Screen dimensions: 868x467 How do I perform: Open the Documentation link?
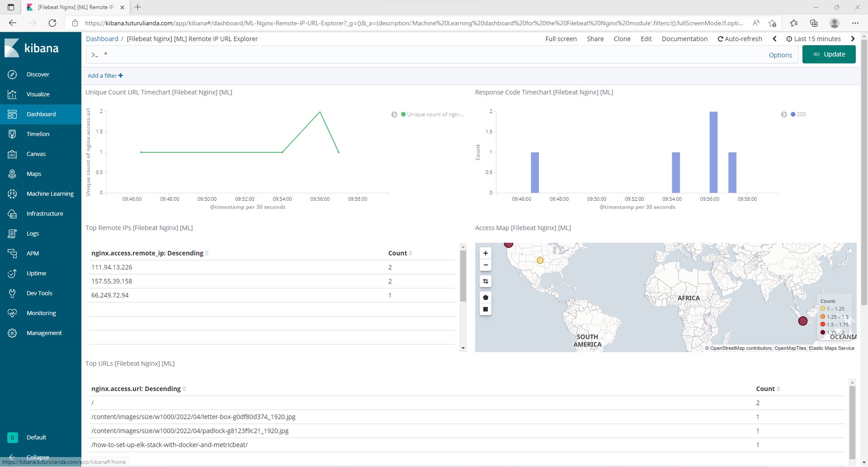[684, 39]
